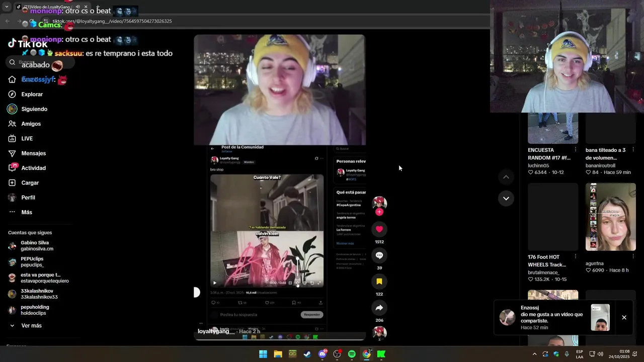Bookmark the video showing 122 saves
This screenshot has width=644, height=362.
click(x=379, y=282)
